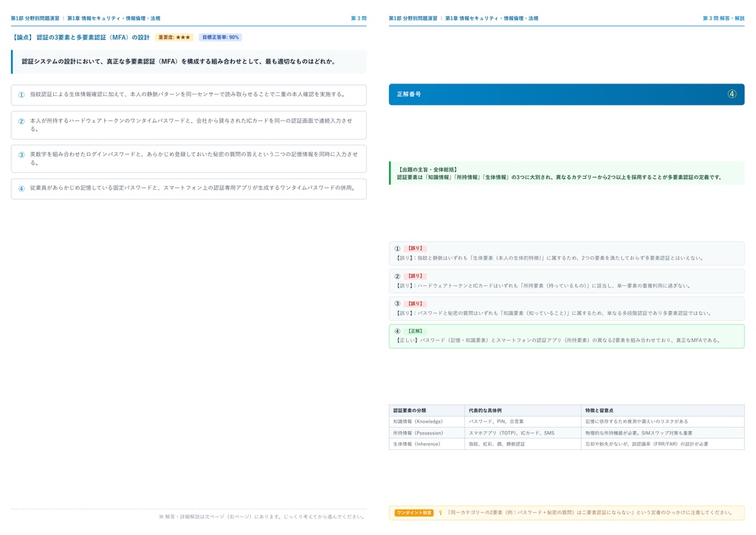Click the スマホアプリ (TOTP)、ICカード、SMS cell
Image resolution: width=756 pixels, height=535 pixels.
click(x=523, y=433)
